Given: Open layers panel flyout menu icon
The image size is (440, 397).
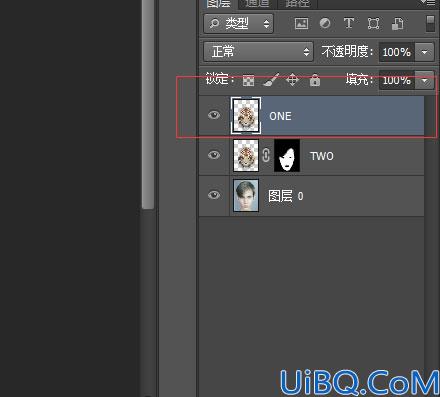Looking at the screenshot, I should (x=428, y=2).
